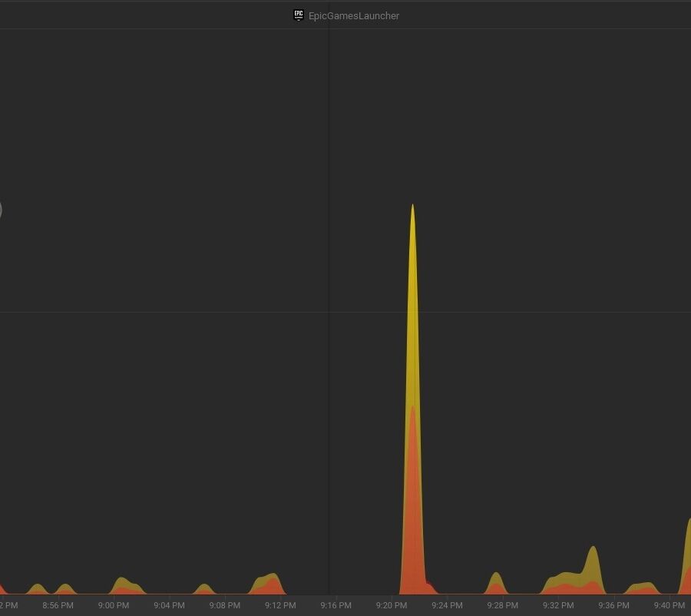Click the 9:04 PM time label
691x616 pixels.
tap(169, 605)
